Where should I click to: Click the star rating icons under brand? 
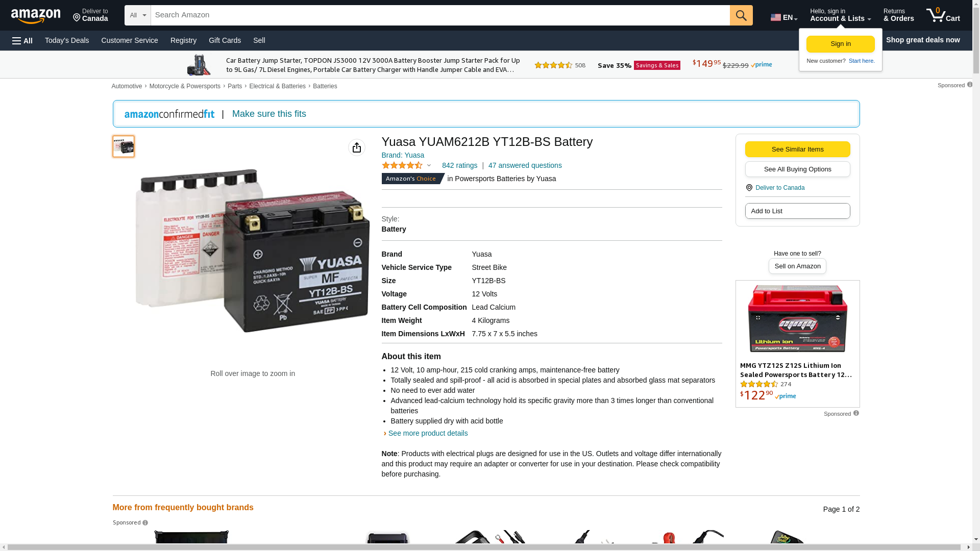click(402, 165)
